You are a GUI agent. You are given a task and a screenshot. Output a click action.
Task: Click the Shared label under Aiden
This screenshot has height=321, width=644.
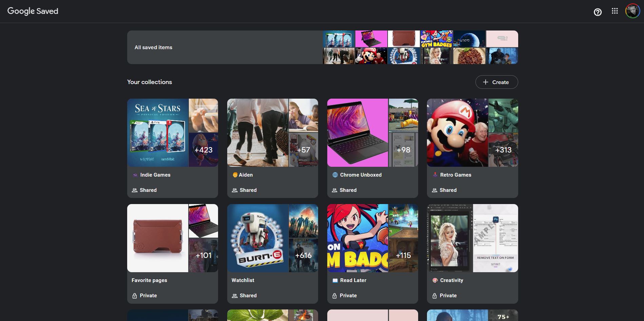tap(248, 190)
